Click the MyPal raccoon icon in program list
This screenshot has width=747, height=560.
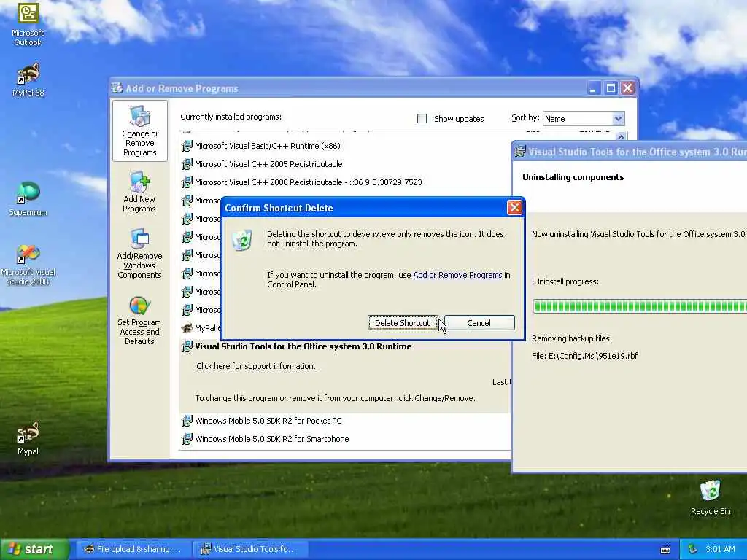pyautogui.click(x=187, y=328)
